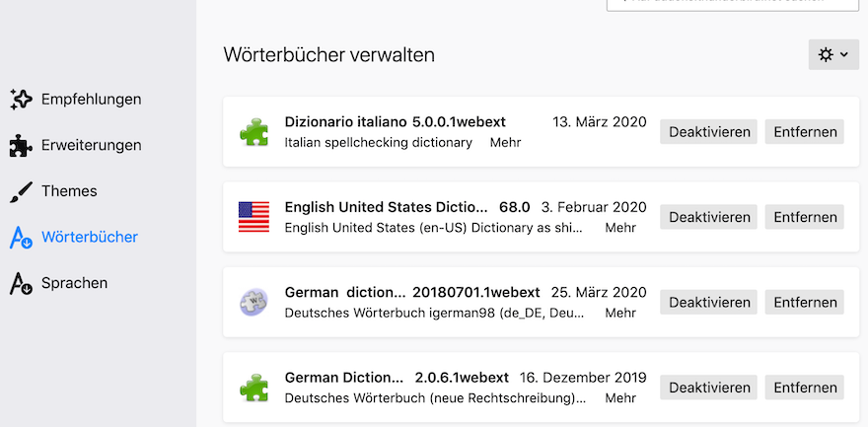Switch to the Erweiterungen category
Image resolution: width=868 pixels, height=427 pixels.
(91, 145)
